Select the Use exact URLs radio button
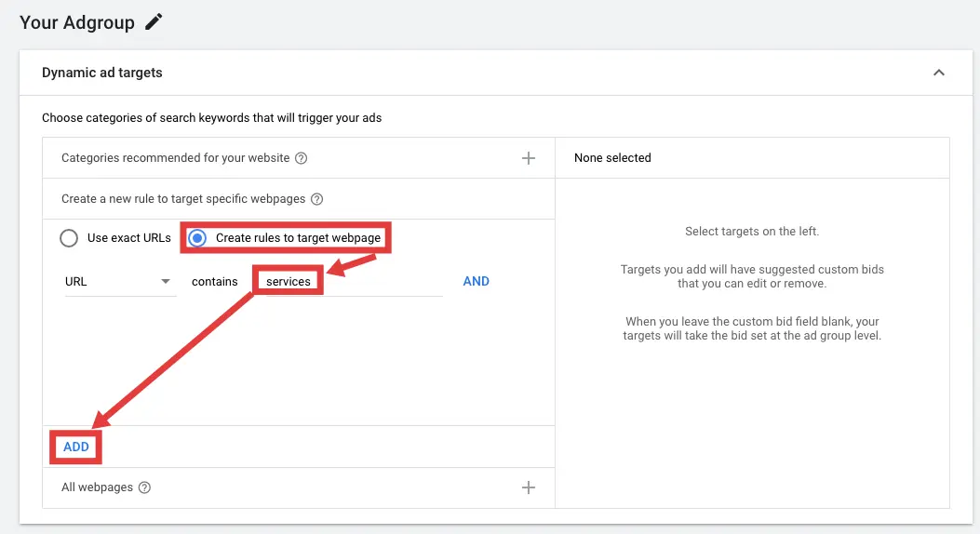Viewport: 980px width, 534px height. point(68,238)
